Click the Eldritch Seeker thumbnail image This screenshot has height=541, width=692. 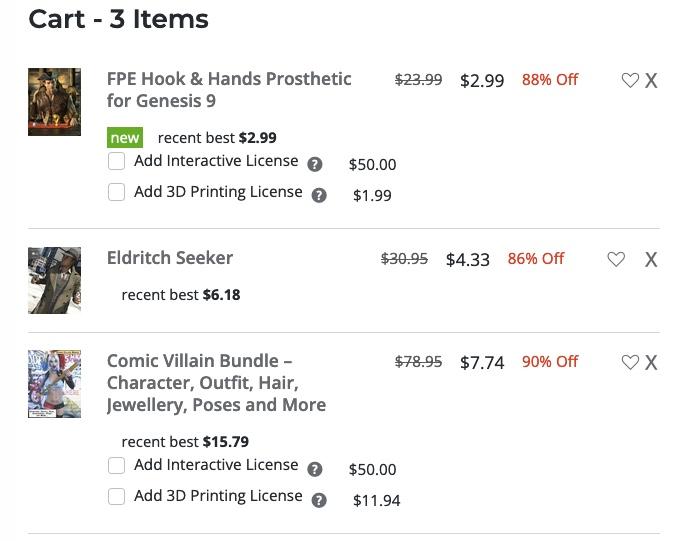(x=54, y=280)
